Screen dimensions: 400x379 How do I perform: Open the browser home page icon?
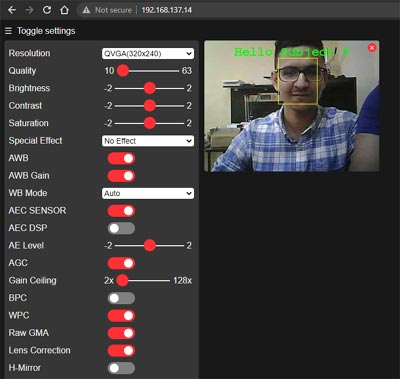pyautogui.click(x=64, y=10)
